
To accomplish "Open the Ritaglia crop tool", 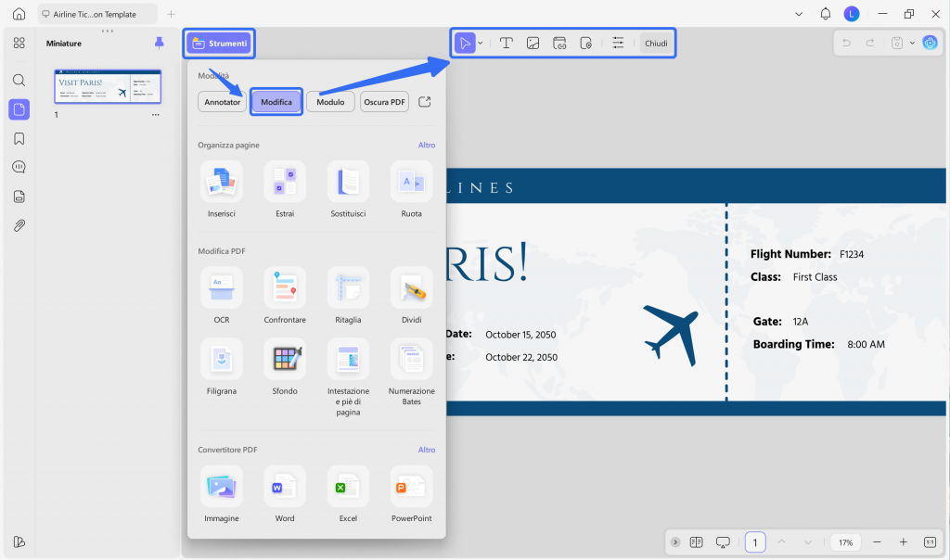I will pyautogui.click(x=349, y=295).
